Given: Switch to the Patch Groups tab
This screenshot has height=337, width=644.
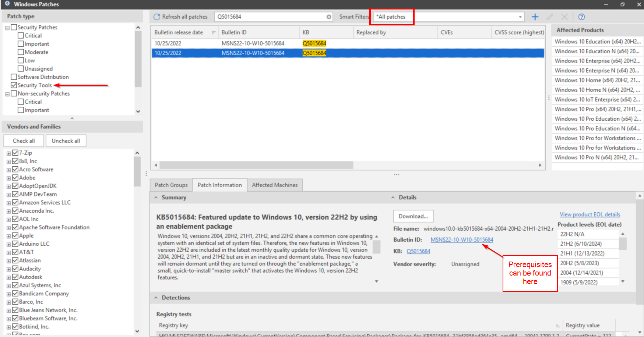Looking at the screenshot, I should pyautogui.click(x=171, y=185).
